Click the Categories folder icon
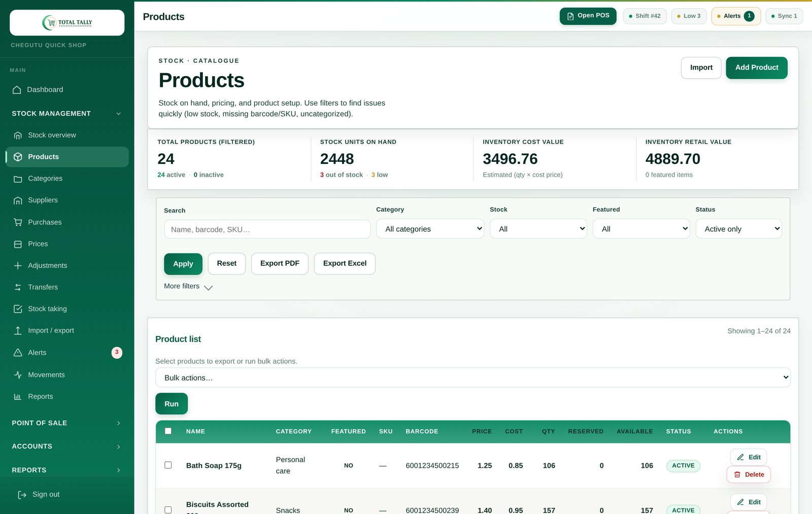Screen dimensions: 812x514 point(18,179)
